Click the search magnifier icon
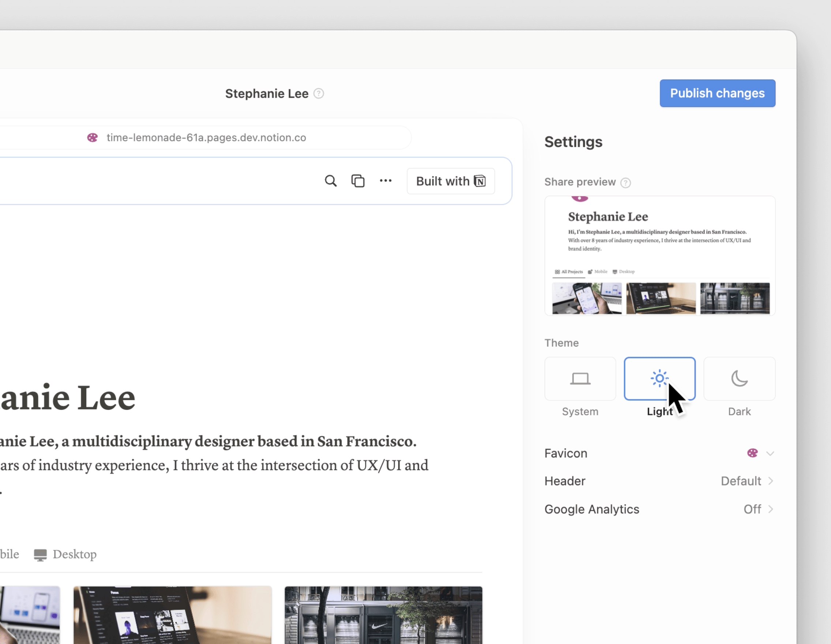Viewport: 831px width, 644px height. pos(330,181)
